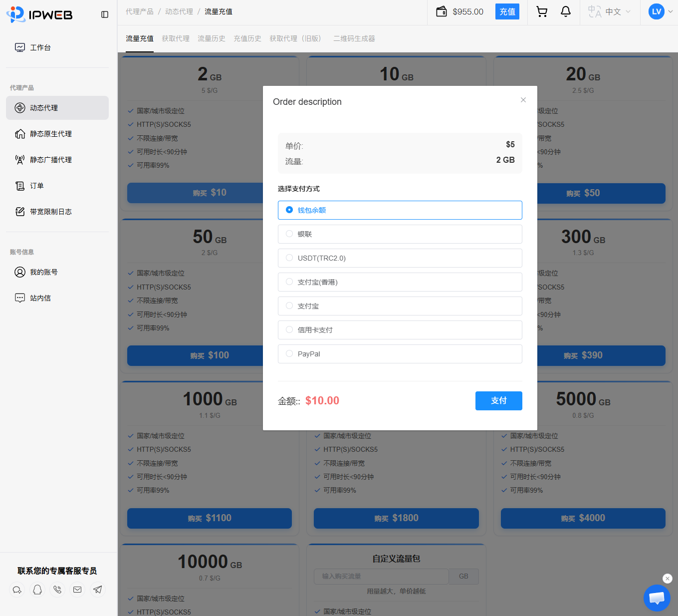Click the 联系您的专属客服专员 label
This screenshot has height=616, width=678.
pos(57,571)
